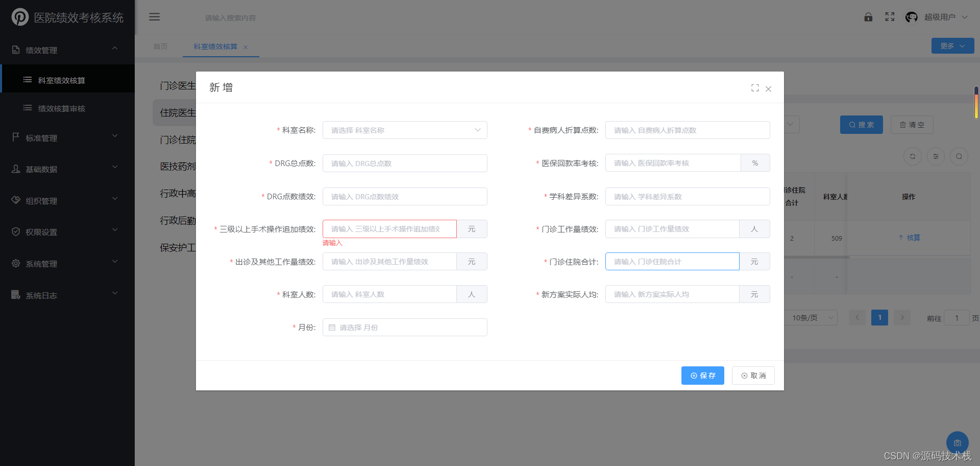Expand the 权限设置 menu
Image resolution: width=980 pixels, height=466 pixels.
pyautogui.click(x=115, y=230)
